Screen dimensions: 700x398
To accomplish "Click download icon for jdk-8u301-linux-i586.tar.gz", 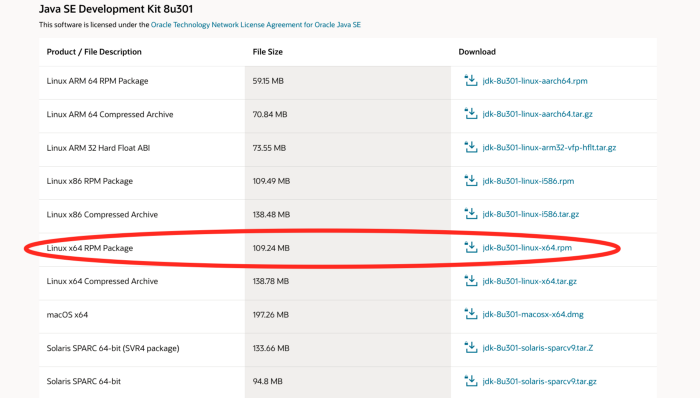I will pyautogui.click(x=471, y=214).
